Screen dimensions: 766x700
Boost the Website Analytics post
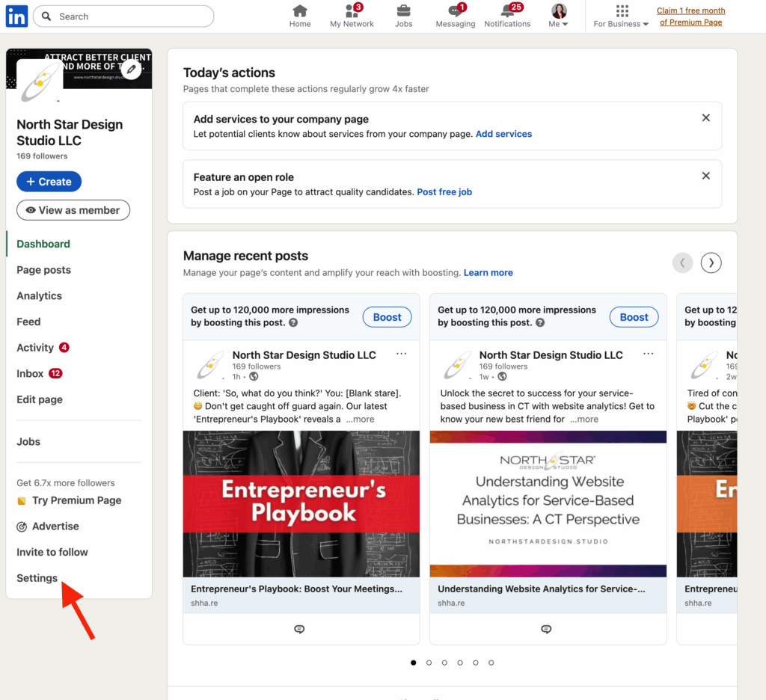[634, 317]
